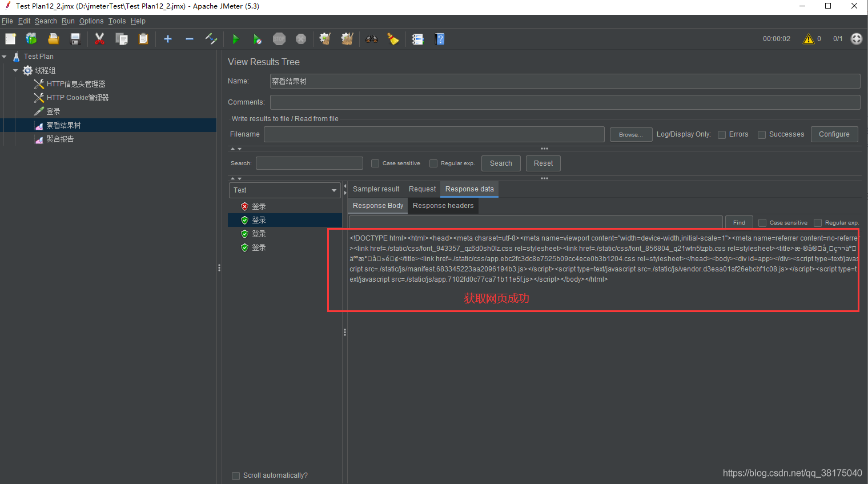Viewport: 868px width, 484px height.
Task: Click the warning triangle log icon
Action: click(809, 39)
